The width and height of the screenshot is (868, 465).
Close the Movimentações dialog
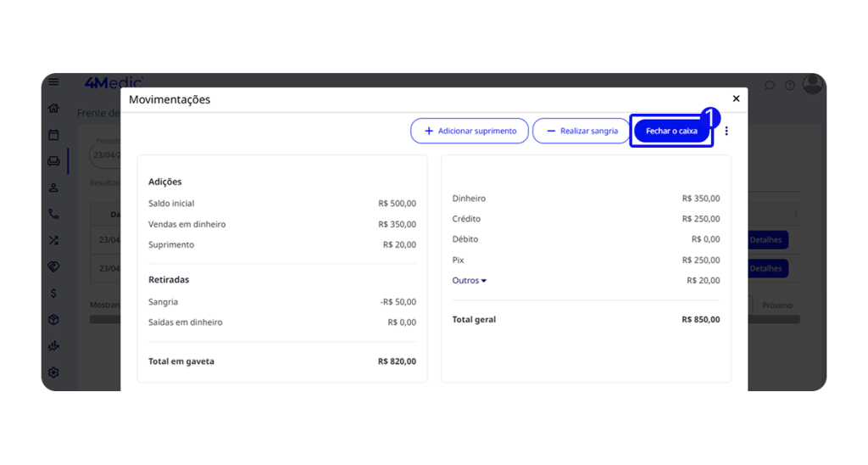point(736,99)
